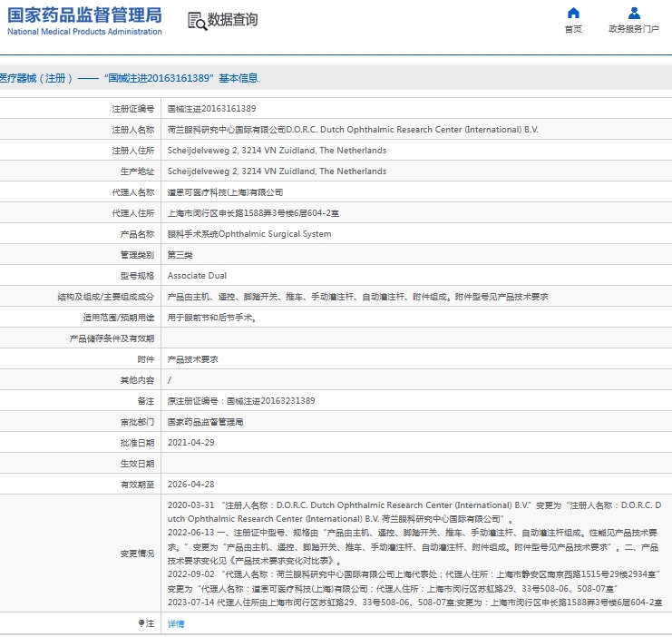
Task: Click the 备注 row label
Action: click(146, 401)
